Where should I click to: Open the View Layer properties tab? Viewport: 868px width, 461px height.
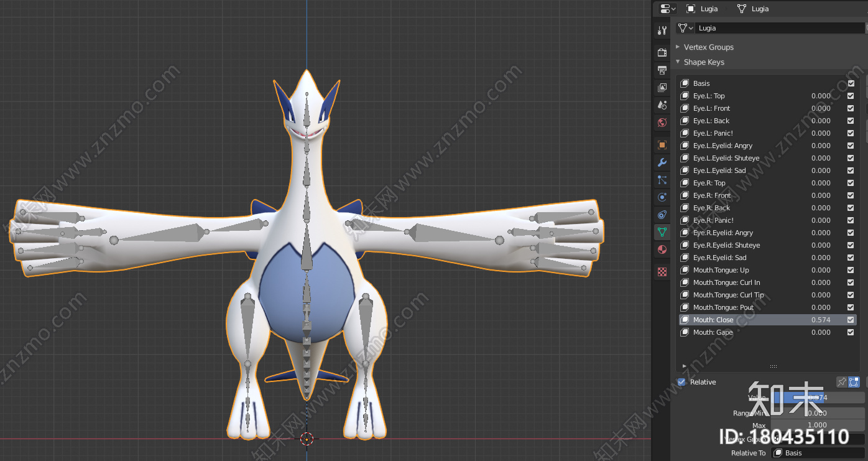pos(662,88)
